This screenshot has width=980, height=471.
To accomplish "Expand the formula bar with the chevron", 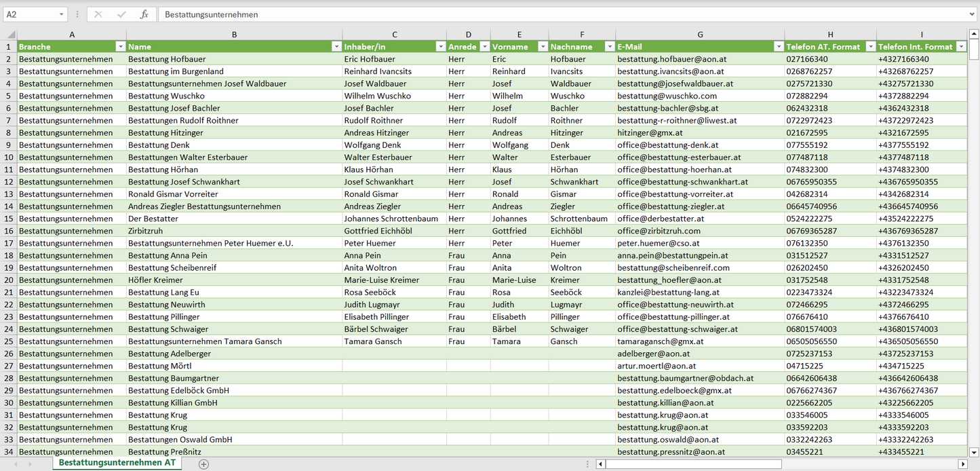I will tap(973, 14).
